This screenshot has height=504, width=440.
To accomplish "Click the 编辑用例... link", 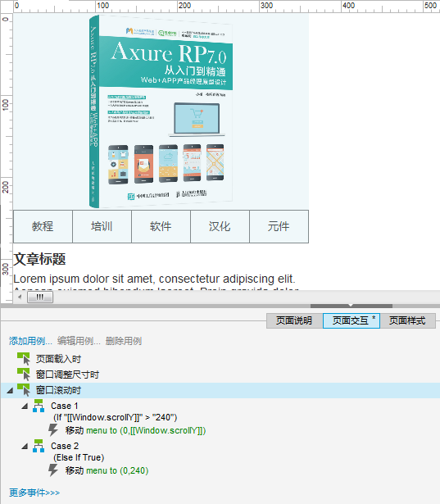I will 79,341.
